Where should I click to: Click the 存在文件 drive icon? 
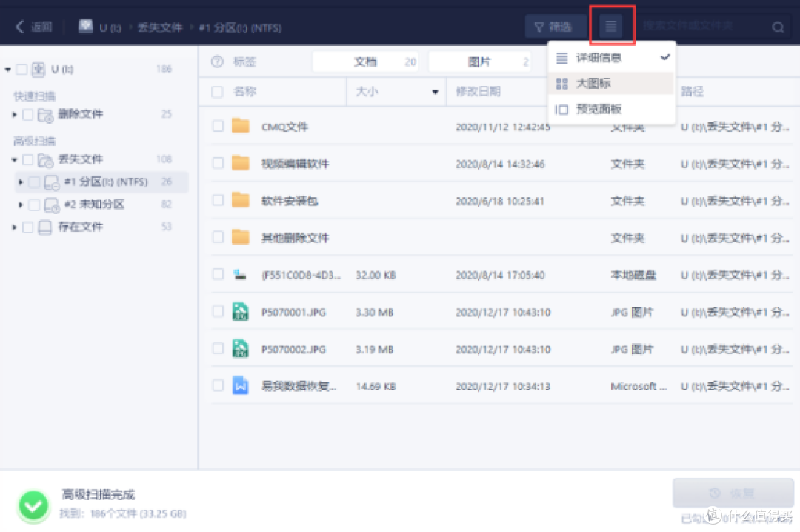pos(45,227)
